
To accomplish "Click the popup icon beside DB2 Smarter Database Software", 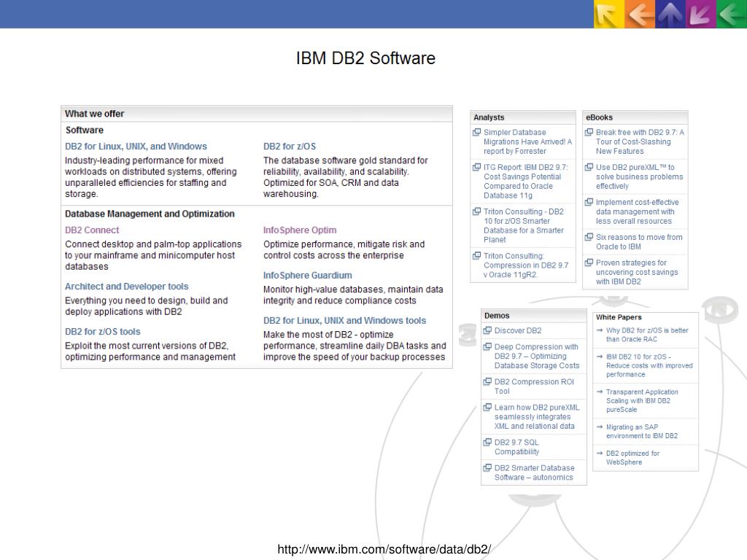I will point(487,467).
